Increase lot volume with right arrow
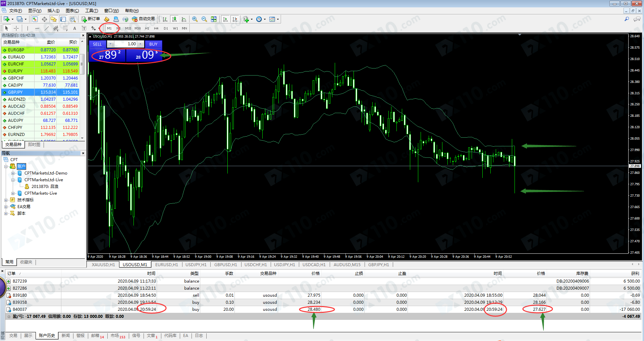The width and height of the screenshot is (644, 341). 141,44
